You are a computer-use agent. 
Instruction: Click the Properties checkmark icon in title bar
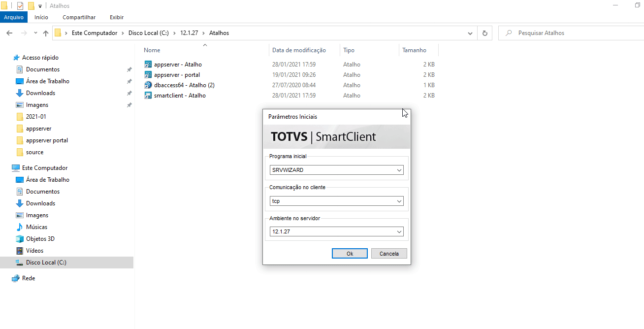(20, 6)
